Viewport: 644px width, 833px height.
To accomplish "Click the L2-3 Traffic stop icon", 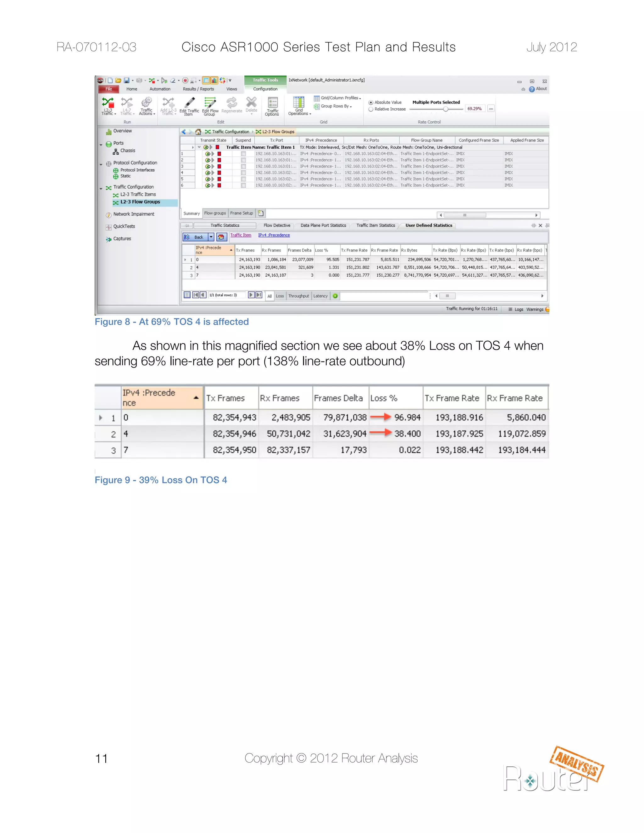I will tap(108, 102).
